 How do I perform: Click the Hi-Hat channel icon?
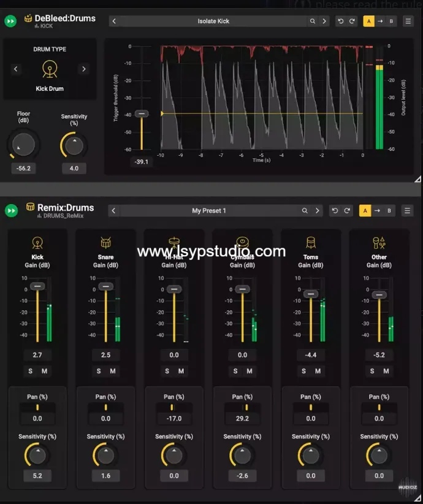click(x=174, y=242)
